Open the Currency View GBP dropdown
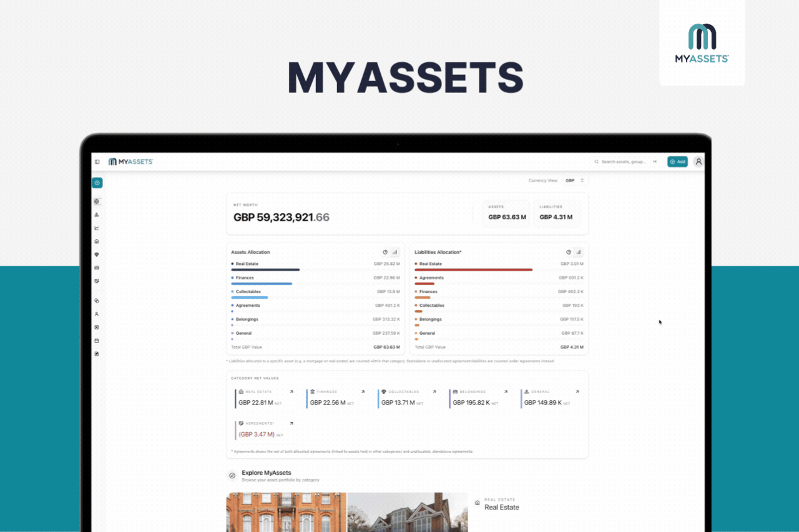This screenshot has height=532, width=799. coord(574,180)
